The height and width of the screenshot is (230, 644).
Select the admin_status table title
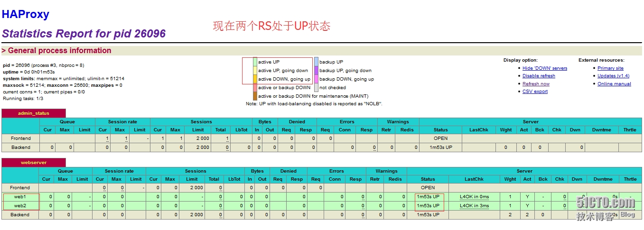coord(33,113)
